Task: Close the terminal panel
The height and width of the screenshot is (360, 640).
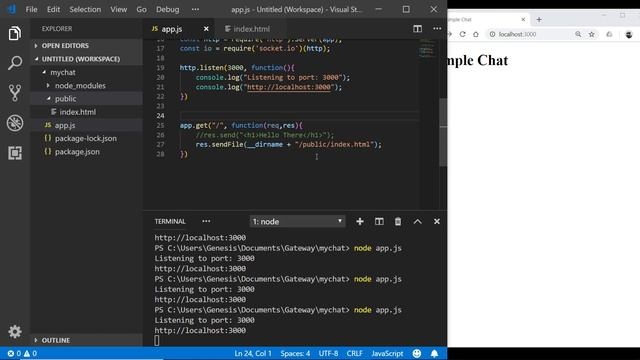Action: (x=436, y=221)
